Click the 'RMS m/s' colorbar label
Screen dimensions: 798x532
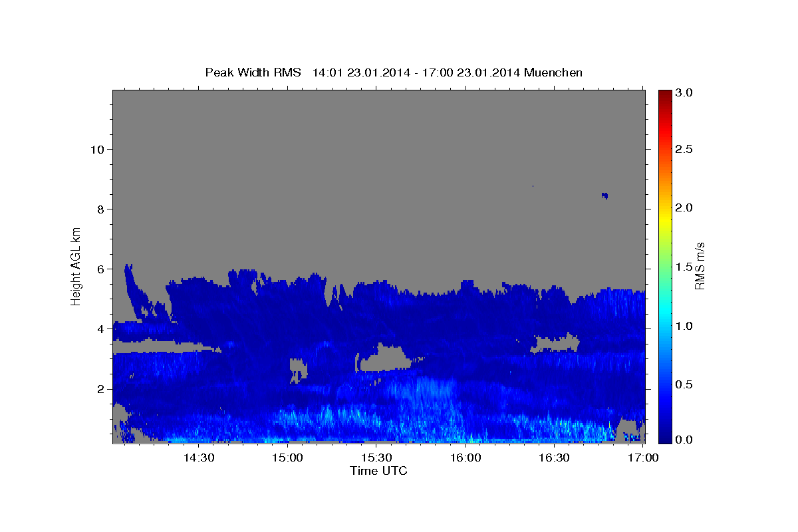[700, 266]
